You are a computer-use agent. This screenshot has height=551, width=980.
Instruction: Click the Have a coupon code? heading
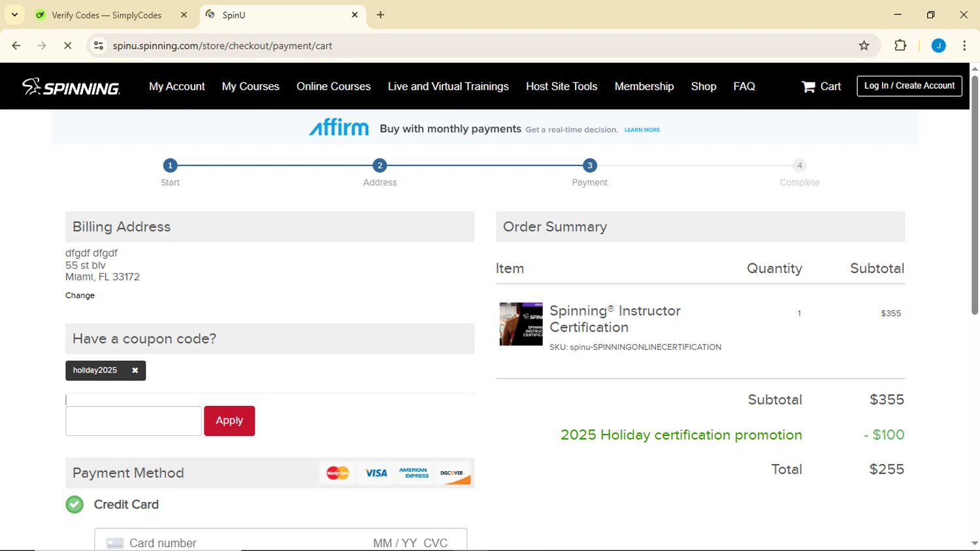pos(144,339)
